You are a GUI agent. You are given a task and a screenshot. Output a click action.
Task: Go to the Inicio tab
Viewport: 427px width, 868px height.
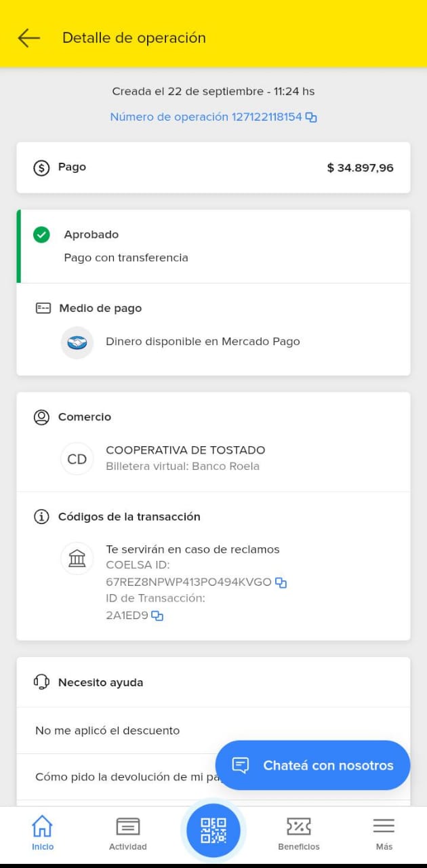tap(43, 833)
